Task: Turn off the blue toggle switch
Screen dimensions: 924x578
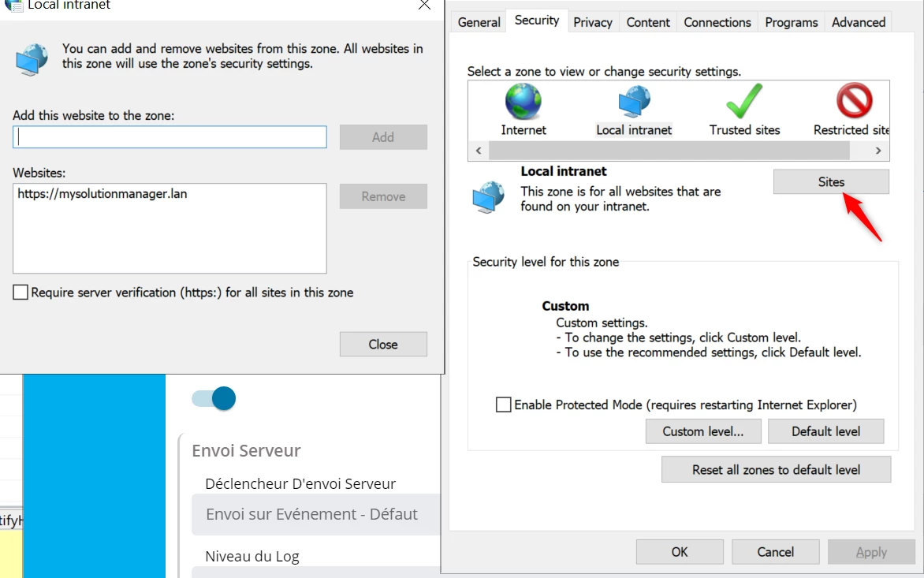Action: tap(214, 399)
